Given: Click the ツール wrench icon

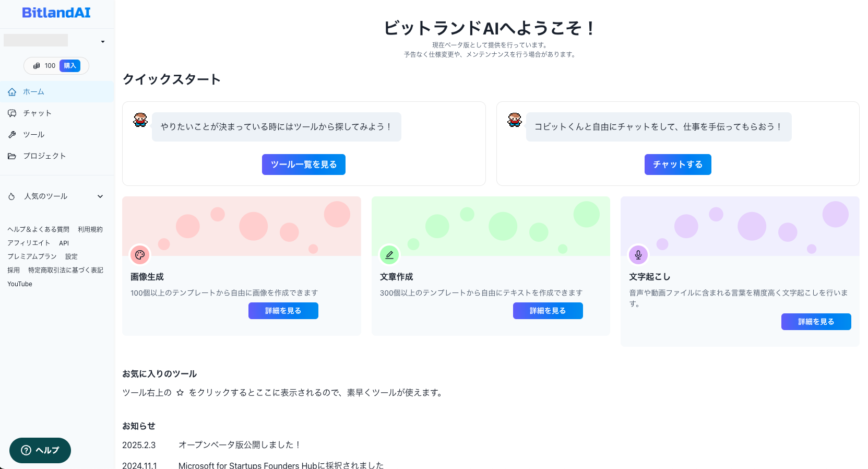Looking at the screenshot, I should coord(12,135).
